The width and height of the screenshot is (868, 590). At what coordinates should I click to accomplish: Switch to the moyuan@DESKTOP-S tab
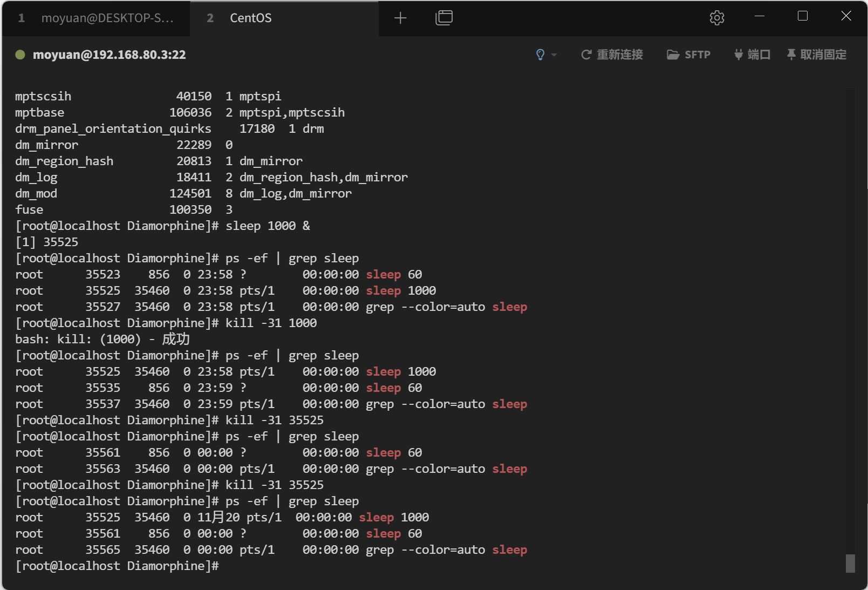pyautogui.click(x=96, y=18)
